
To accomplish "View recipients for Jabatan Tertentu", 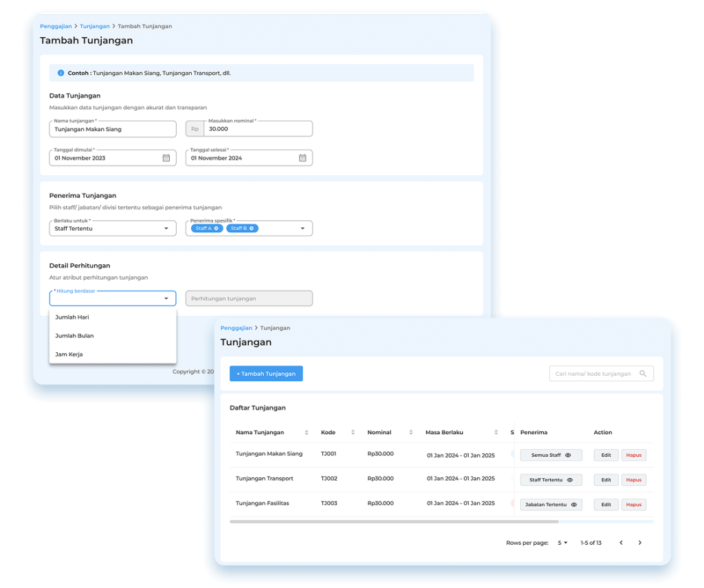I will 574,505.
